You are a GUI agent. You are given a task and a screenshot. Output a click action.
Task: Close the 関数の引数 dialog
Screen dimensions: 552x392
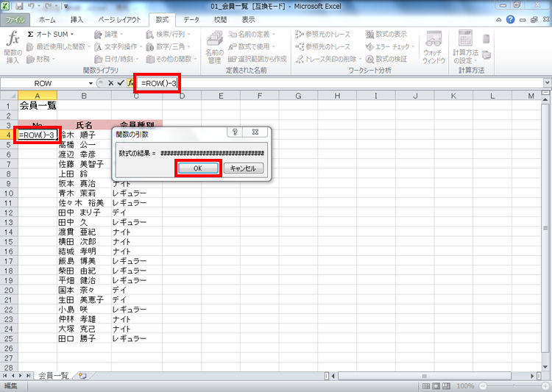click(x=255, y=132)
